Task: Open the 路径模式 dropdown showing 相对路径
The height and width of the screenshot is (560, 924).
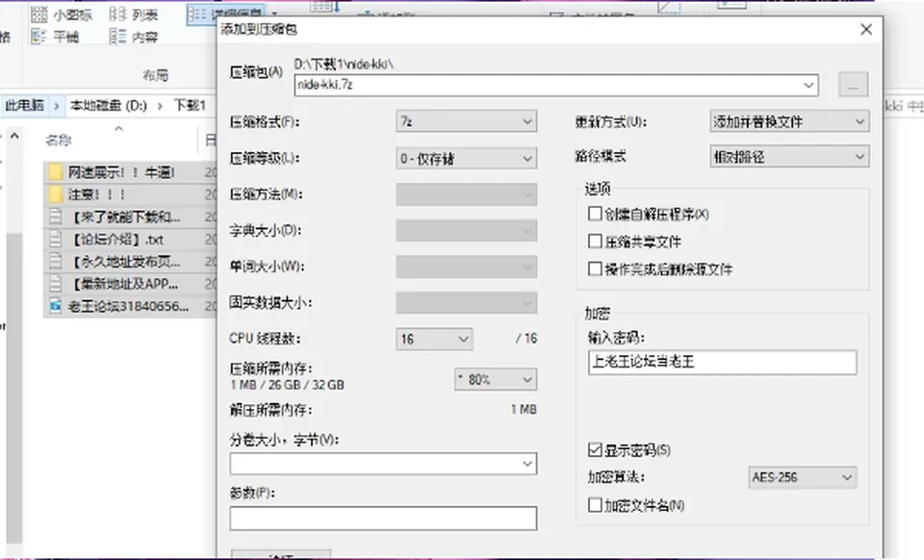Action: [789, 157]
